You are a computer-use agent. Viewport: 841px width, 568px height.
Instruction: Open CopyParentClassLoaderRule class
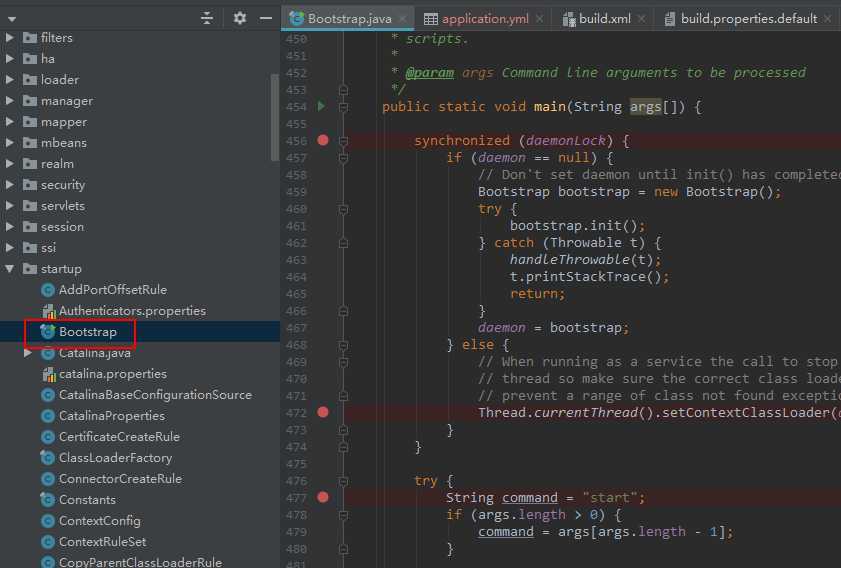coord(140,562)
